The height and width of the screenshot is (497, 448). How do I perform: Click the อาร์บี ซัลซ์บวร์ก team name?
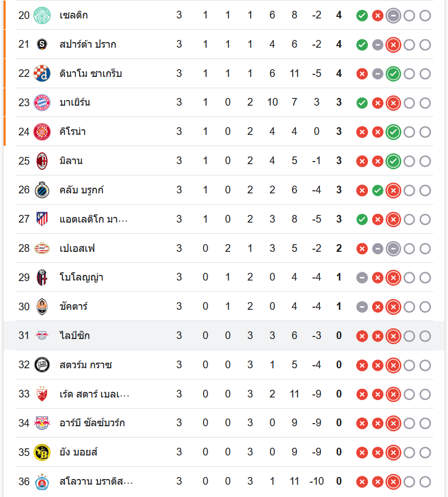pyautogui.click(x=92, y=423)
